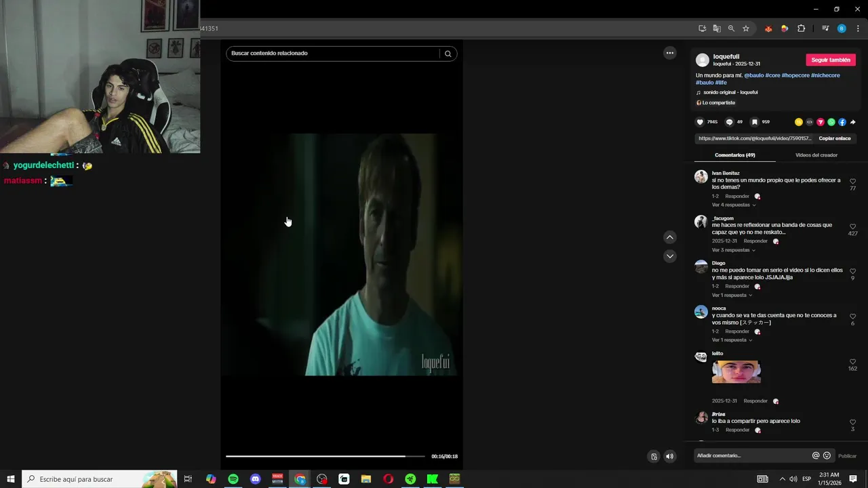This screenshot has height=488, width=868.
Task: Open @baulo mention link
Action: click(754, 75)
